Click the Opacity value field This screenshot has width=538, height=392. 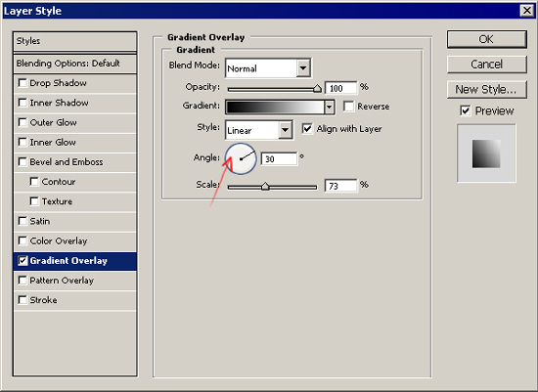pyautogui.click(x=340, y=89)
